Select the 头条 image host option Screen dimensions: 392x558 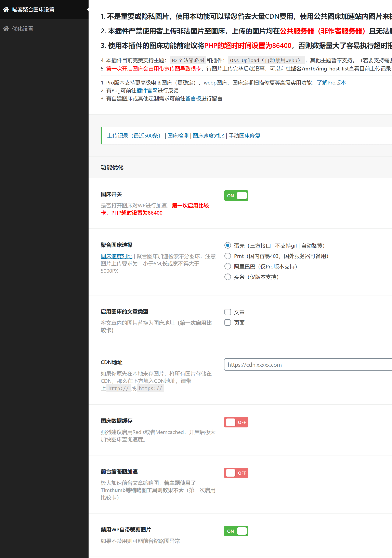tap(227, 277)
